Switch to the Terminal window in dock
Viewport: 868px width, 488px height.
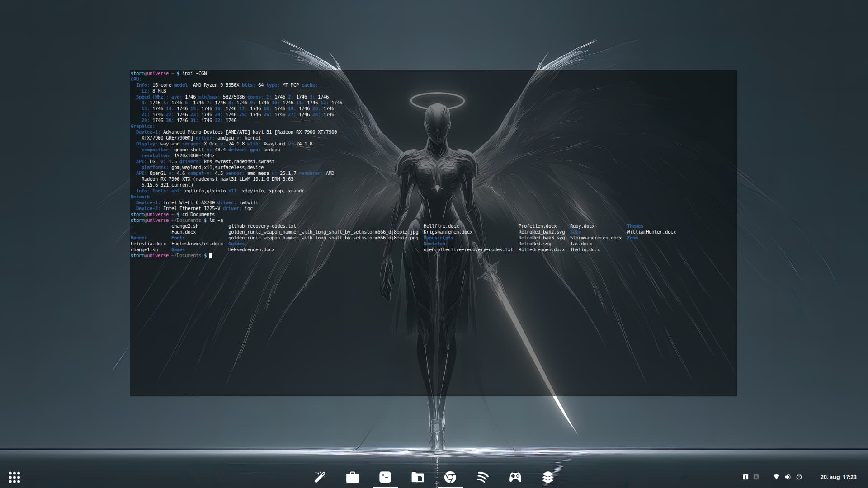385,477
